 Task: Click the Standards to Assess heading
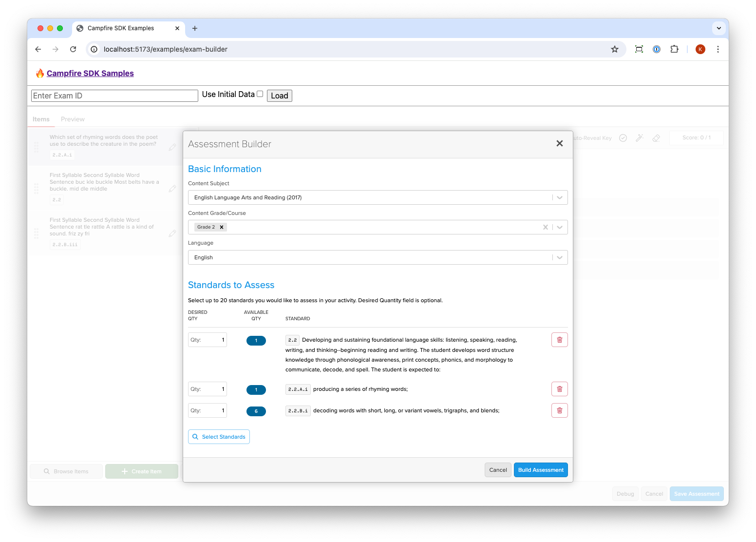pyautogui.click(x=231, y=285)
